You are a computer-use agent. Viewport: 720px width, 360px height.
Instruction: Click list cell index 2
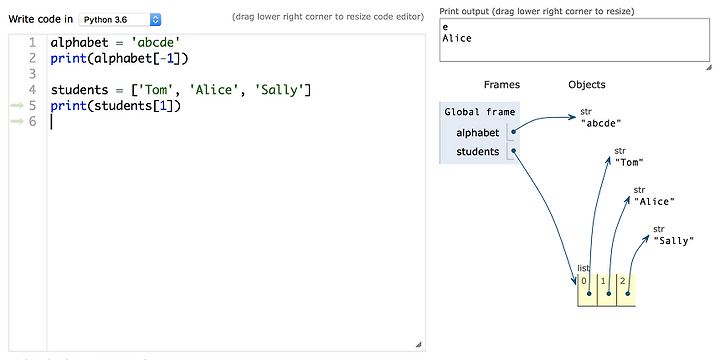626,290
